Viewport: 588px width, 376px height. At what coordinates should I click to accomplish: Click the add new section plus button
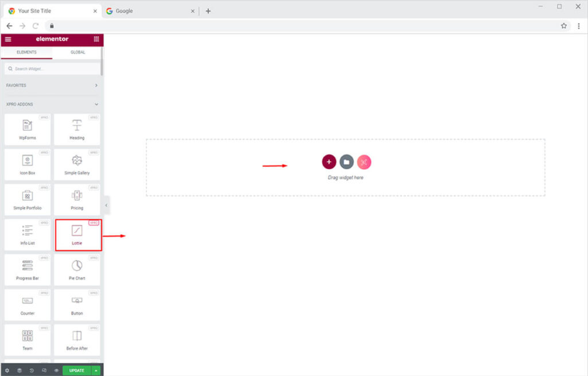pos(329,162)
